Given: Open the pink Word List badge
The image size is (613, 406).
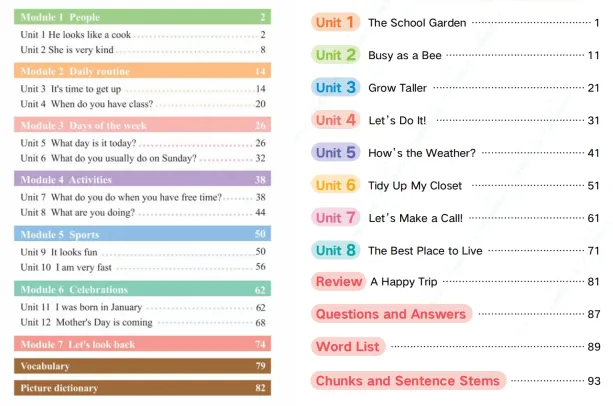Looking at the screenshot, I should (x=348, y=347).
